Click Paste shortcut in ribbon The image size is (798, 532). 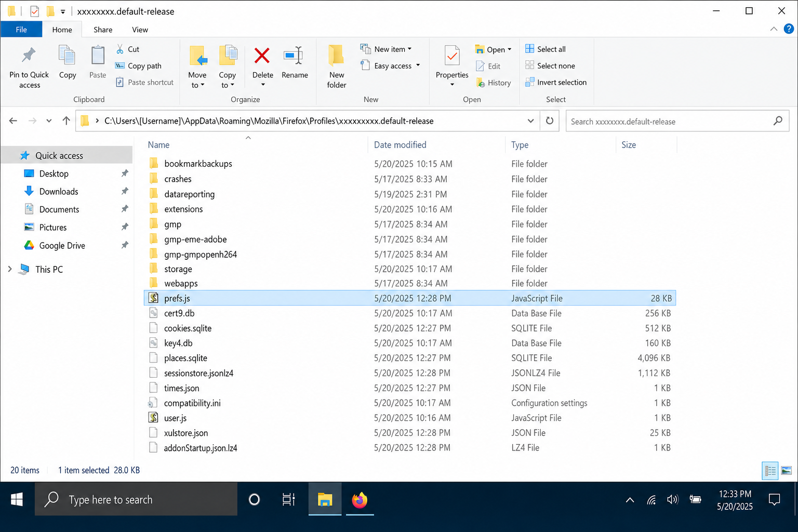(145, 82)
